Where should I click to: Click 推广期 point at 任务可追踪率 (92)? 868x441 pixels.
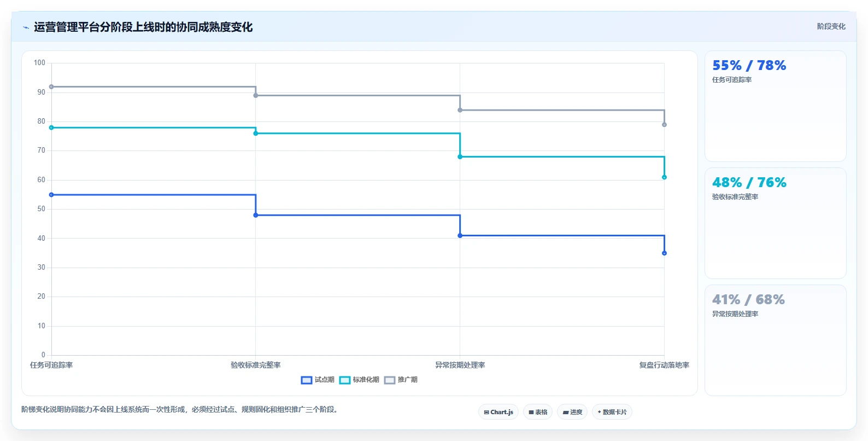[x=51, y=87]
